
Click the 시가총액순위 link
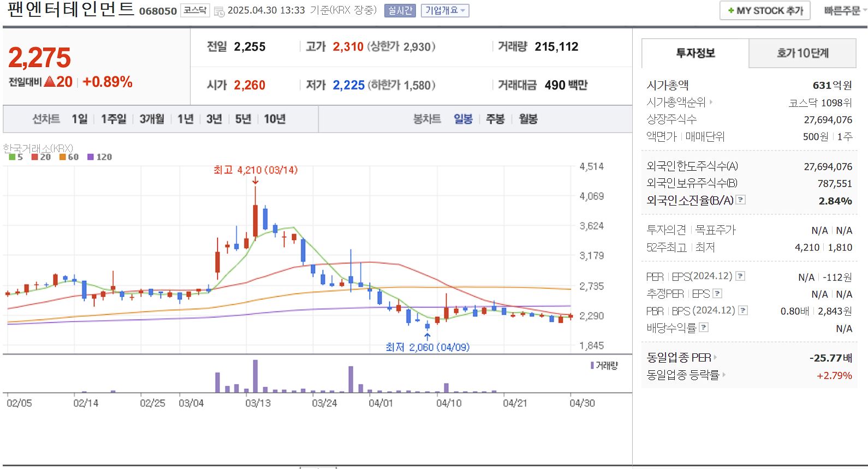point(676,102)
